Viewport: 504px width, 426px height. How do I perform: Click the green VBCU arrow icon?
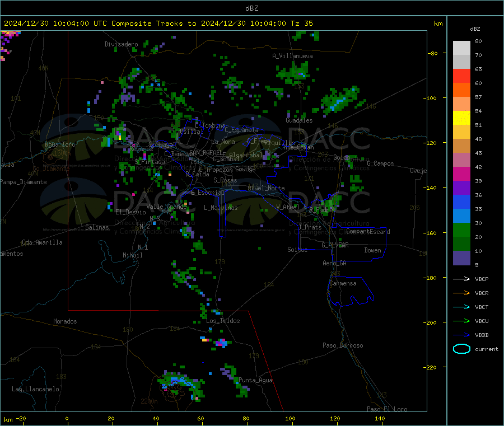(461, 321)
